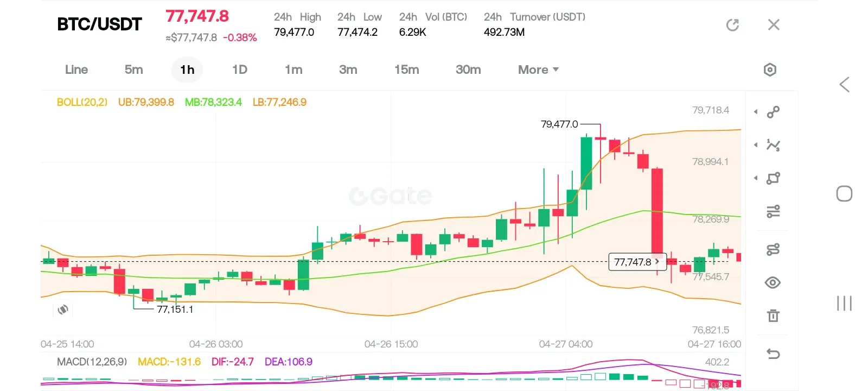Image resolution: width=868 pixels, height=391 pixels.
Task: Select the 1m timeframe tab
Action: pos(293,70)
